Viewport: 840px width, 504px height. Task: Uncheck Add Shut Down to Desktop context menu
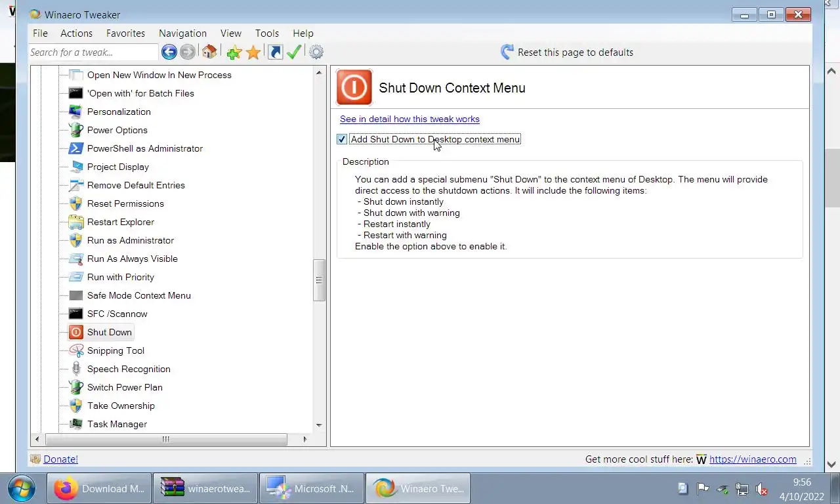tap(342, 139)
